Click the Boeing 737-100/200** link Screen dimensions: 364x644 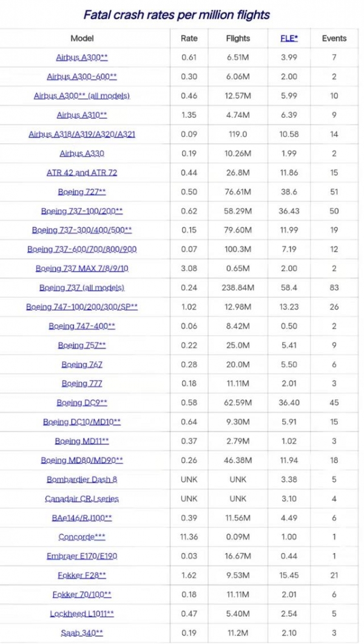pos(82,211)
